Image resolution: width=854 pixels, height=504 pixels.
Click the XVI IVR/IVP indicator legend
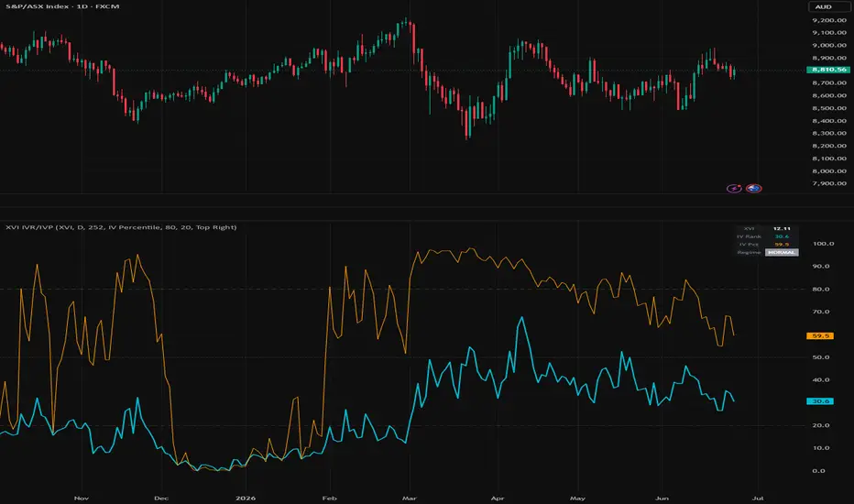tap(121, 227)
